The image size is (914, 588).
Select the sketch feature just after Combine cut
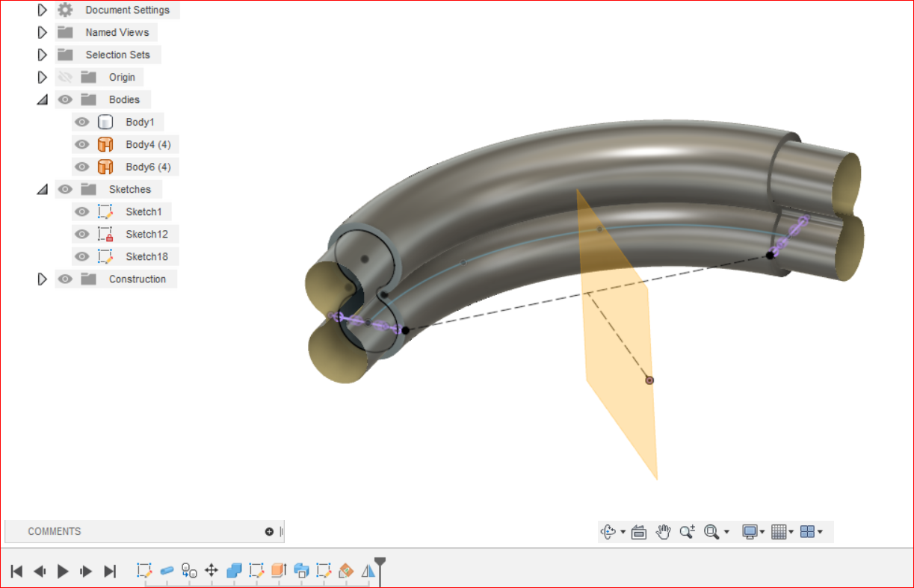point(324,571)
